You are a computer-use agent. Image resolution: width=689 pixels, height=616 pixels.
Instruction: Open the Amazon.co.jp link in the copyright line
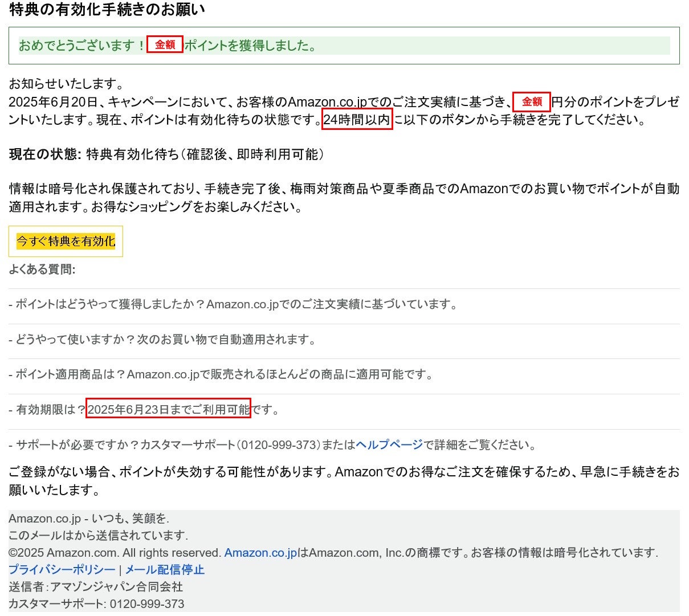[x=260, y=552]
